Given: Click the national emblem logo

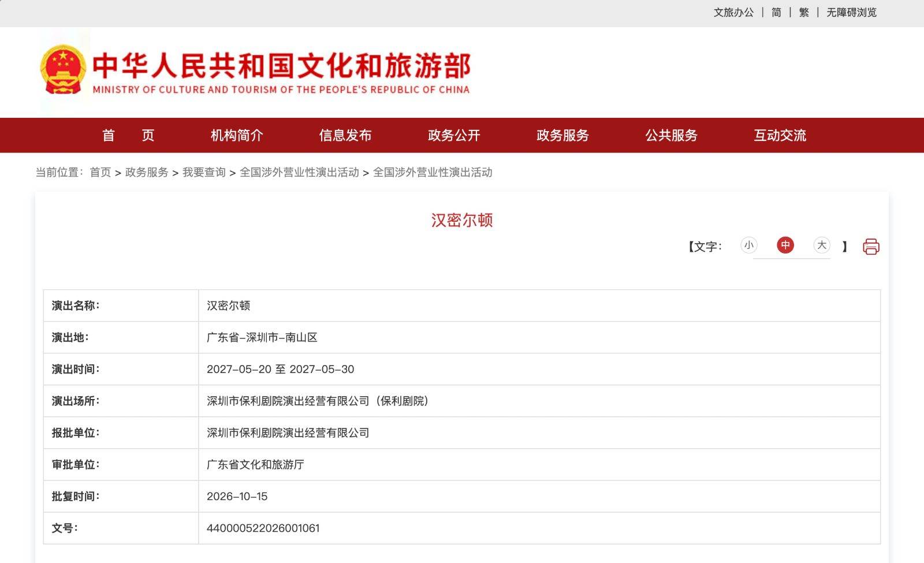Looking at the screenshot, I should (x=63, y=70).
